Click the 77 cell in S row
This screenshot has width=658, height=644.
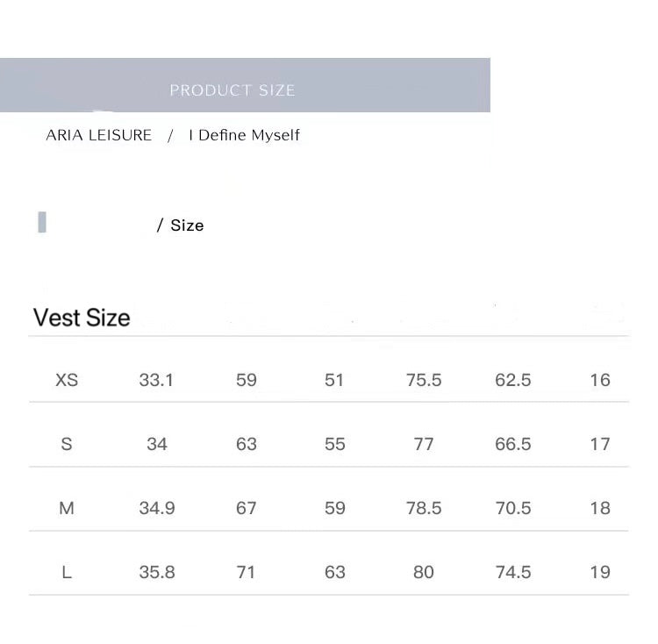(x=424, y=444)
